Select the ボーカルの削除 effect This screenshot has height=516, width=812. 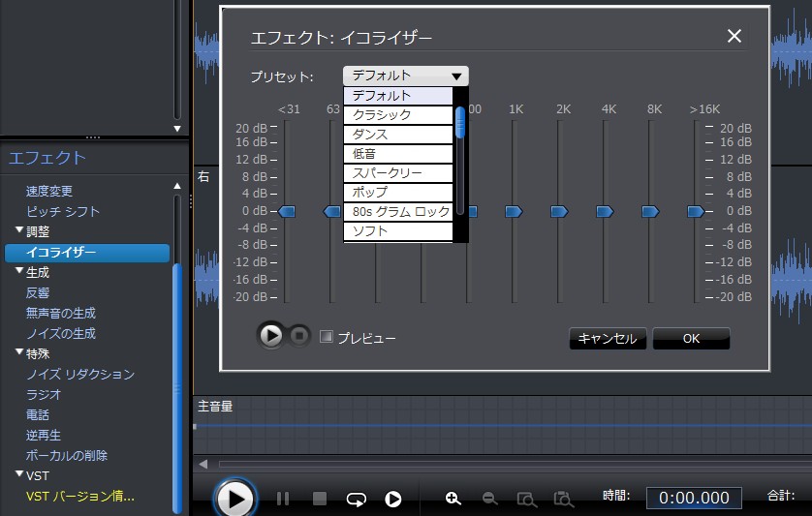coord(67,455)
